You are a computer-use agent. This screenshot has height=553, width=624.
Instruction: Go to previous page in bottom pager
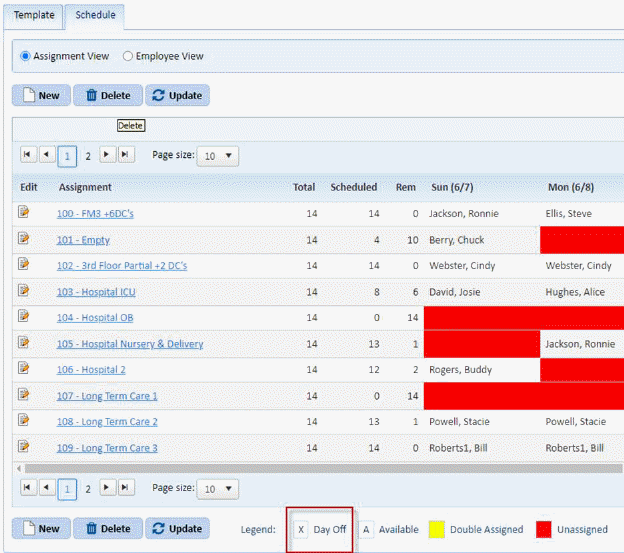46,488
